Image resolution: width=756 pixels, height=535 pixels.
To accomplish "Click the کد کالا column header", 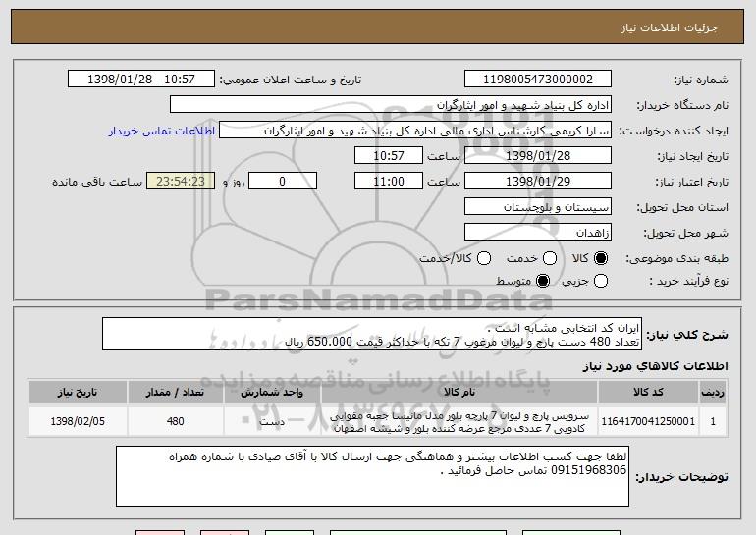I will 648,392.
